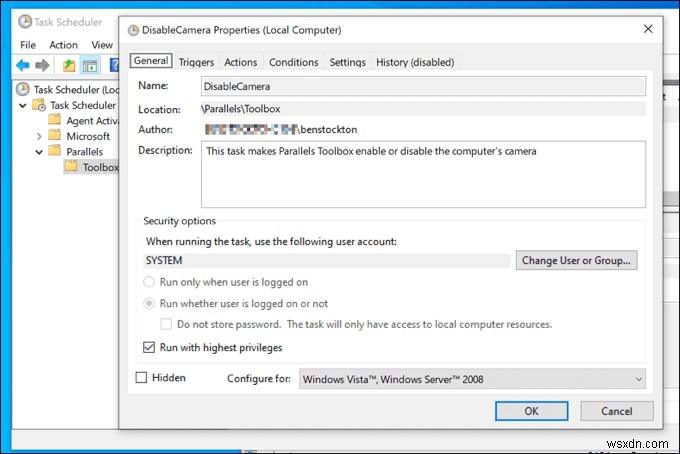Click the DisableCamera Properties dialog clock icon
This screenshot has width=680, height=454.
[x=133, y=30]
